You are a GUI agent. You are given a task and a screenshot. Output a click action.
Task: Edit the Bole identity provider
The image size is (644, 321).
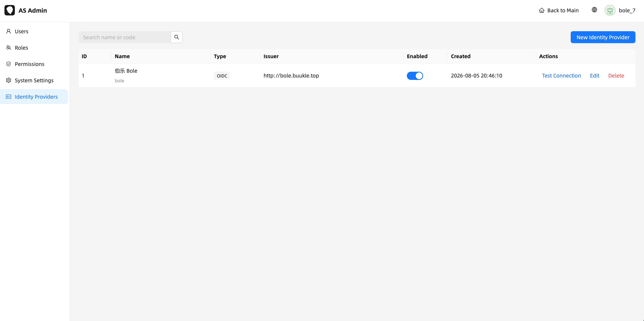point(594,76)
